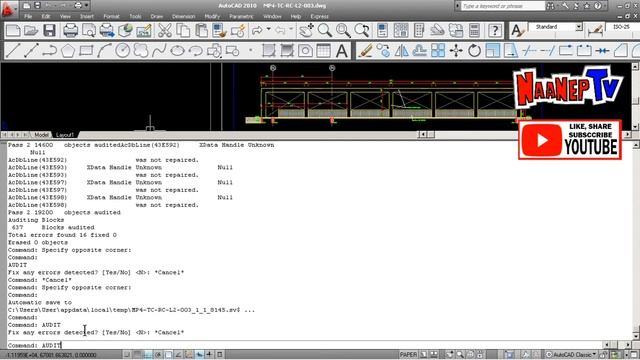
Task: Save the drawing with the floppy disk icon
Action: point(49,31)
